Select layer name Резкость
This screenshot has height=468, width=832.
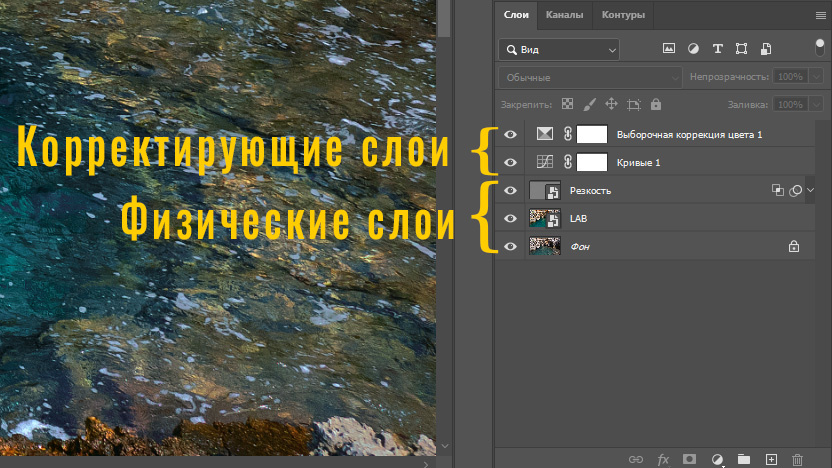tap(591, 190)
